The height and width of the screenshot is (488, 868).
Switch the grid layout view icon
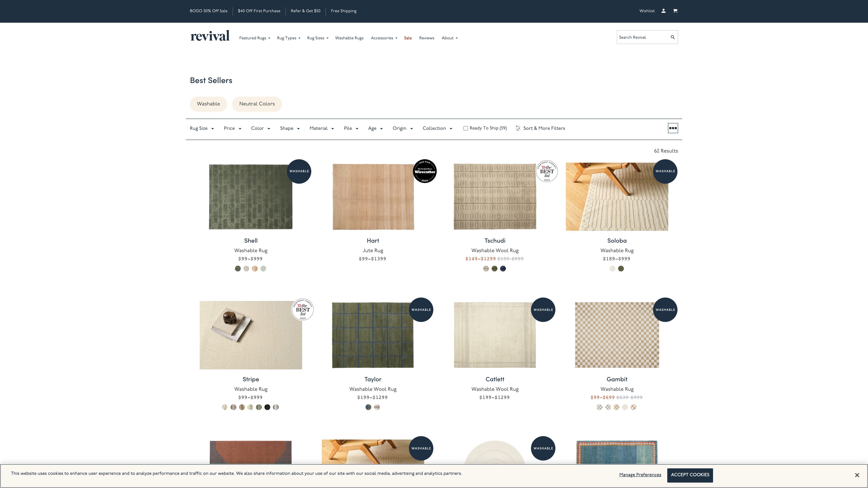(x=673, y=128)
